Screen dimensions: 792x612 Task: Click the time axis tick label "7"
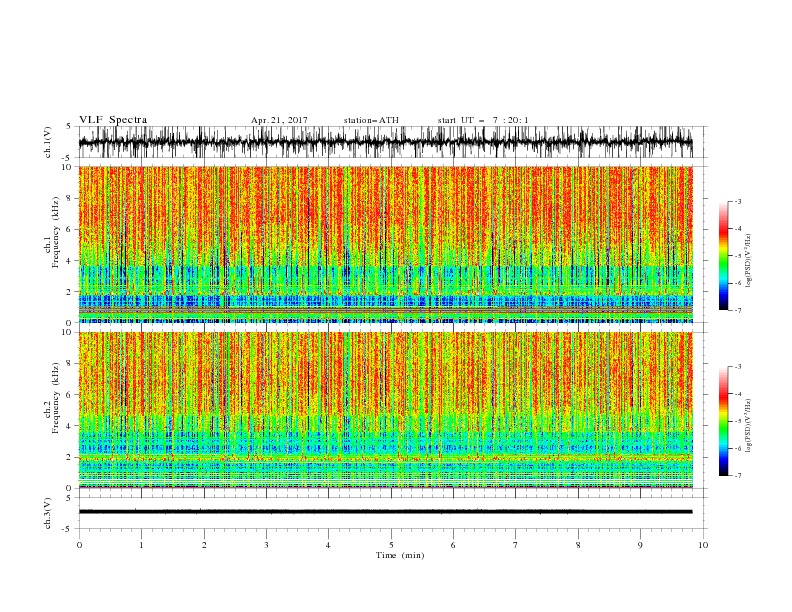516,545
